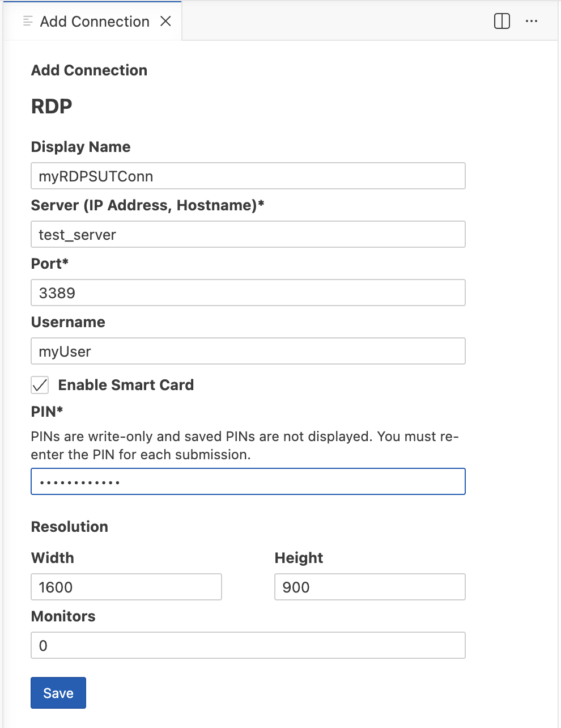Close the Add Connection editor tab
Image resolution: width=561 pixels, height=728 pixels.
pyautogui.click(x=165, y=21)
